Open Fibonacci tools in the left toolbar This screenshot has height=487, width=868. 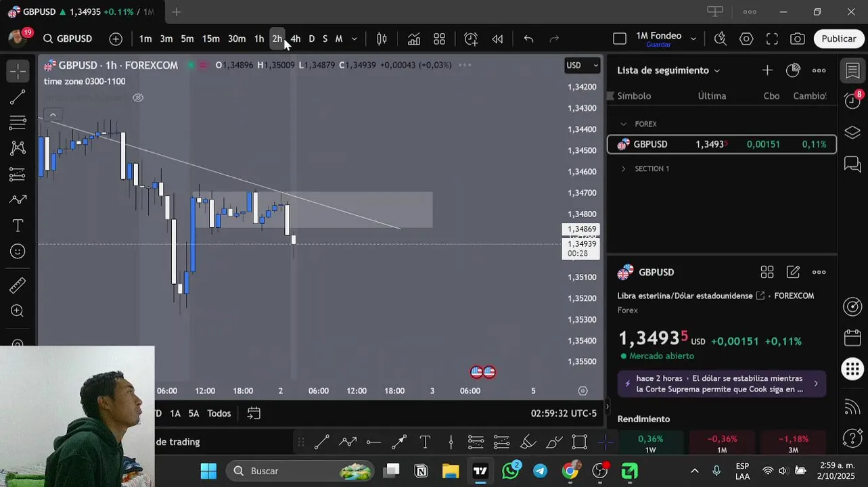18,122
